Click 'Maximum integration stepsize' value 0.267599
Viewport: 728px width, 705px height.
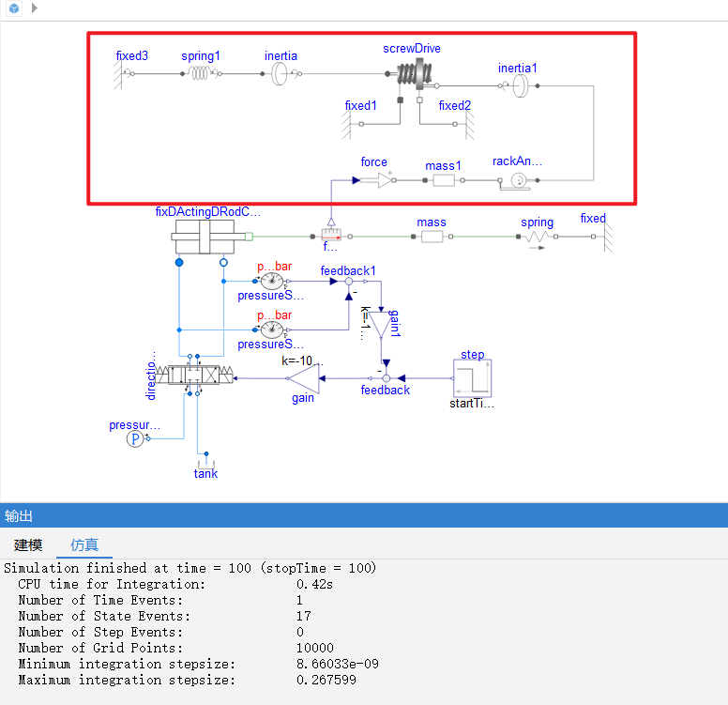coord(326,680)
